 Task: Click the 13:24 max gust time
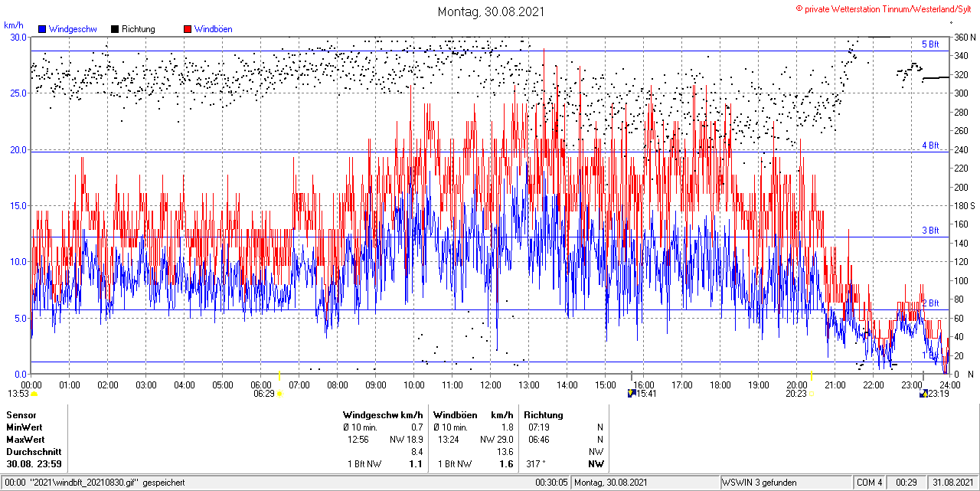coord(449,440)
